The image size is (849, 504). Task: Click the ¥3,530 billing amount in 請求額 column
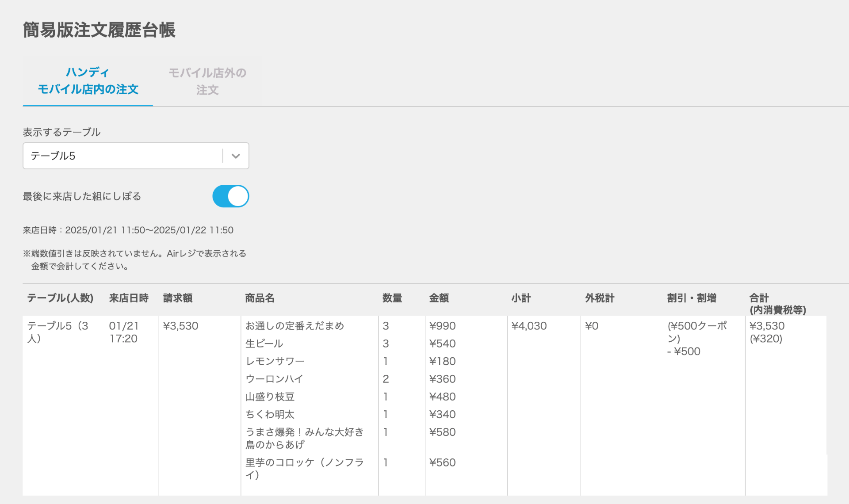point(180,326)
